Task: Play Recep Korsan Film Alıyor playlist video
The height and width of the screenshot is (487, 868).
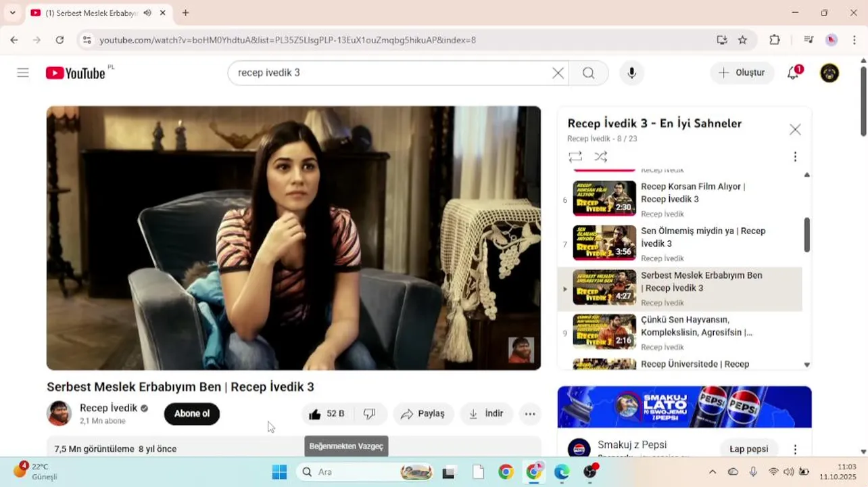Action: coord(680,199)
